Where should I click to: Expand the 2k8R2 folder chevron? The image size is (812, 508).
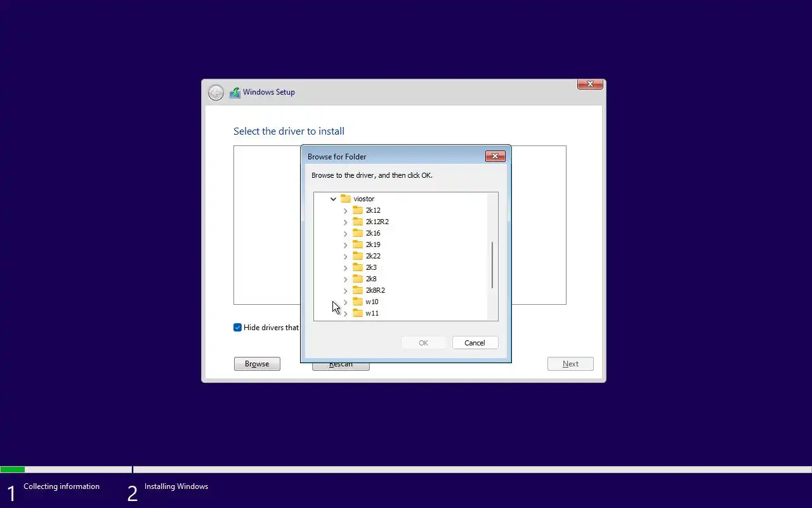(345, 290)
